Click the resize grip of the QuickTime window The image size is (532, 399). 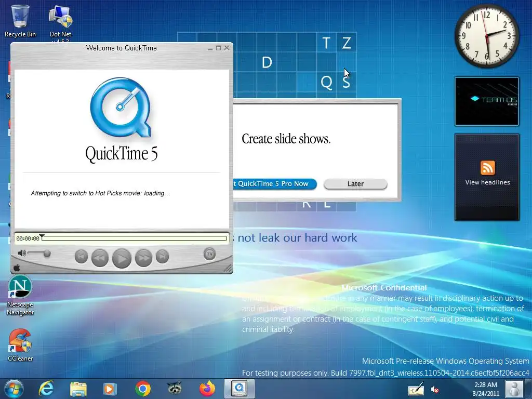[x=229, y=269]
